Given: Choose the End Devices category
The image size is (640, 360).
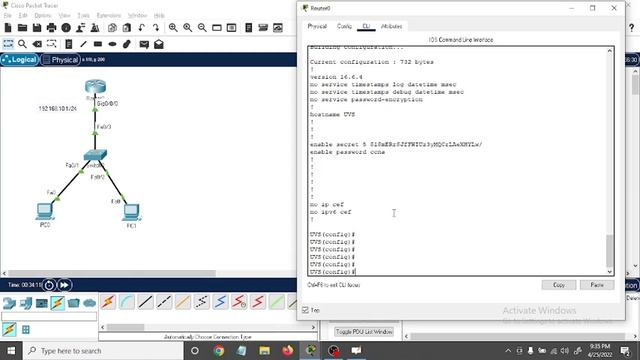Looking at the screenshot, I should [x=26, y=303].
